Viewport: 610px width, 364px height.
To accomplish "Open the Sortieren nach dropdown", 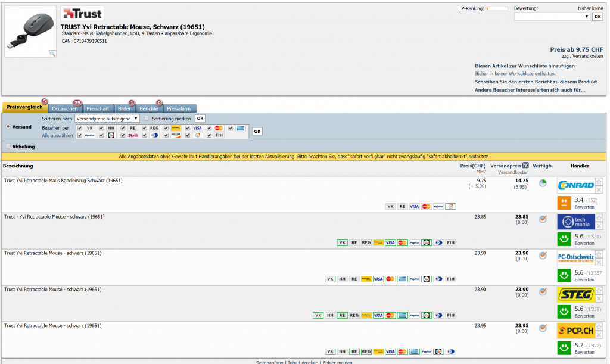I will 107,119.
